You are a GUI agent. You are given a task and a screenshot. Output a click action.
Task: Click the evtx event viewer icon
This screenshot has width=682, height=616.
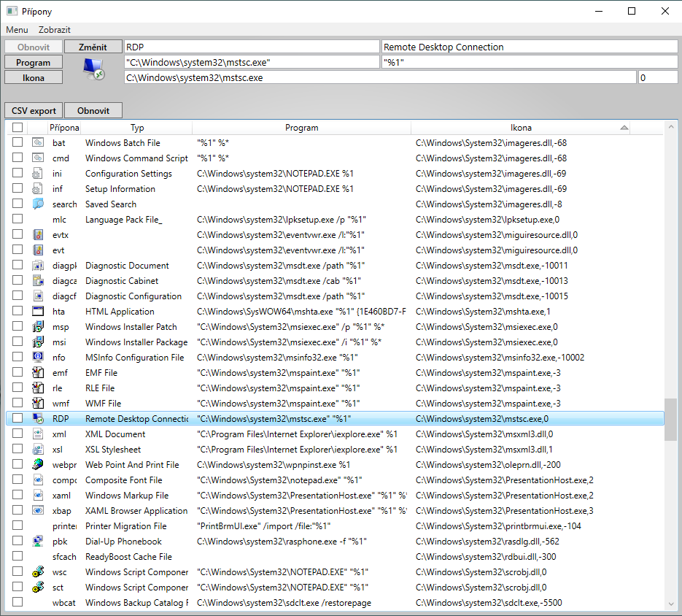(x=38, y=234)
